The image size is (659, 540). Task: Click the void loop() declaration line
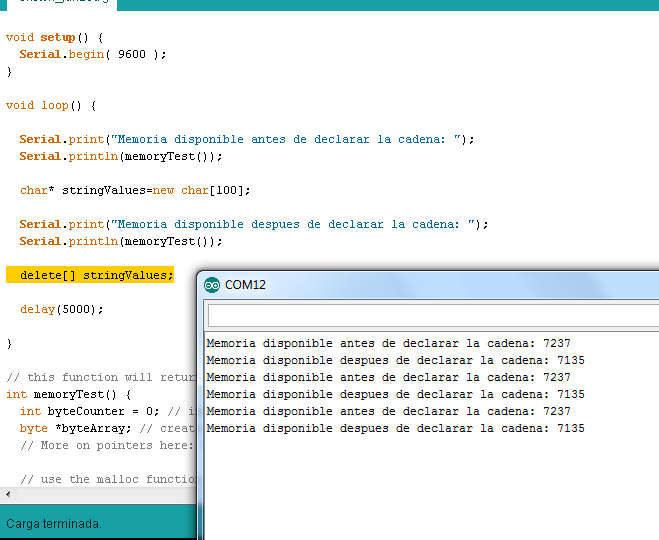pos(50,105)
